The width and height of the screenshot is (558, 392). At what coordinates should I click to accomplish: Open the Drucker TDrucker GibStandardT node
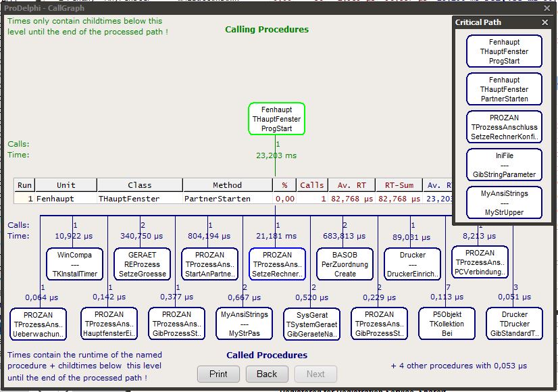pos(514,324)
